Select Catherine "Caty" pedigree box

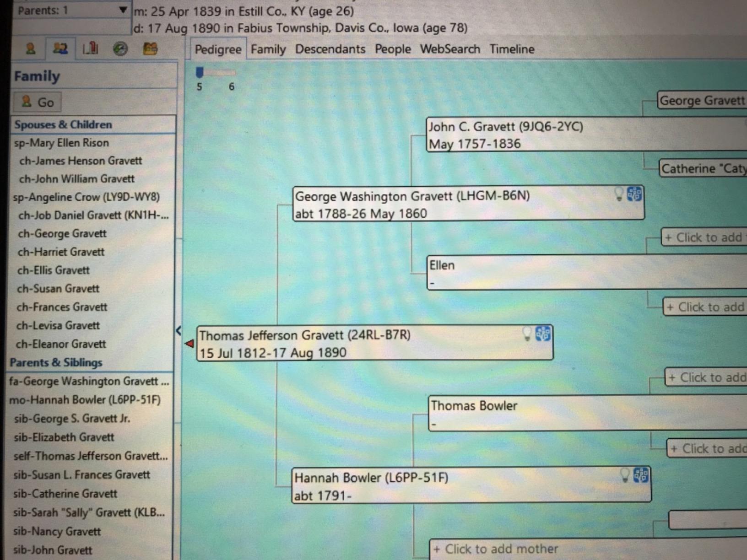(704, 168)
